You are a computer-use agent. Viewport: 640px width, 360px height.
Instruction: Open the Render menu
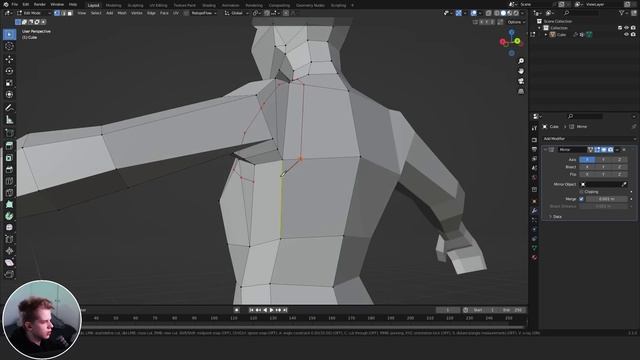coord(40,4)
